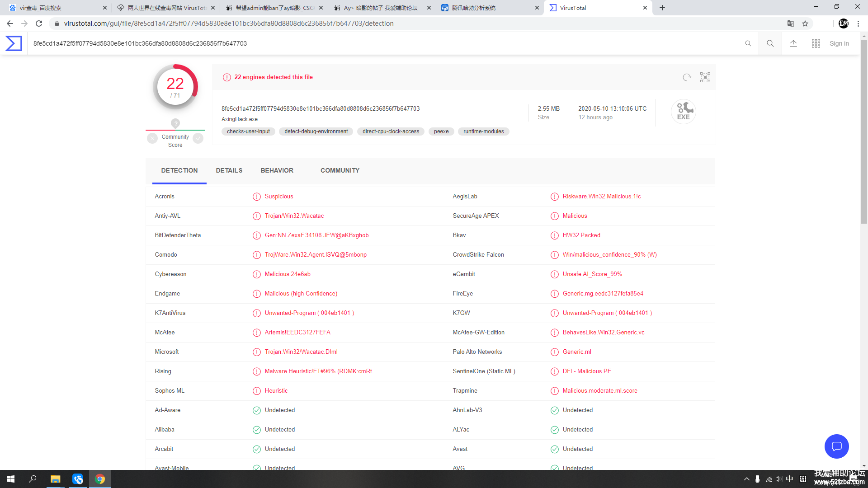Viewport: 868px width, 488px height.
Task: Open File Explorer from the taskbar
Action: [55, 479]
